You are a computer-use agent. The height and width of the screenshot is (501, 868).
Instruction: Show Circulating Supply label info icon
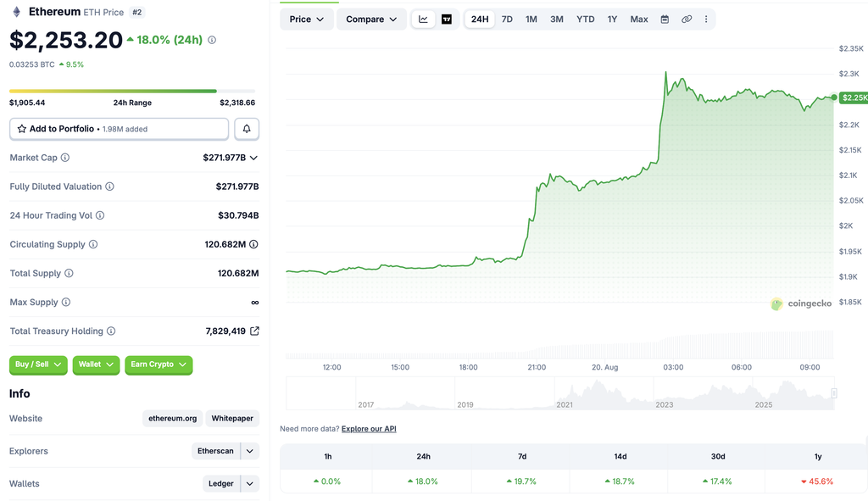pos(93,244)
